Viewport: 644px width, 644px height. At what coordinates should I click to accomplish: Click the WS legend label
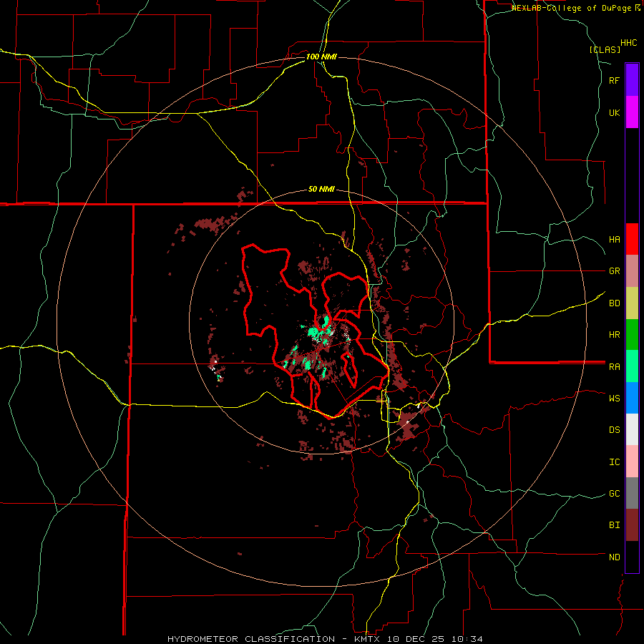[x=614, y=398]
